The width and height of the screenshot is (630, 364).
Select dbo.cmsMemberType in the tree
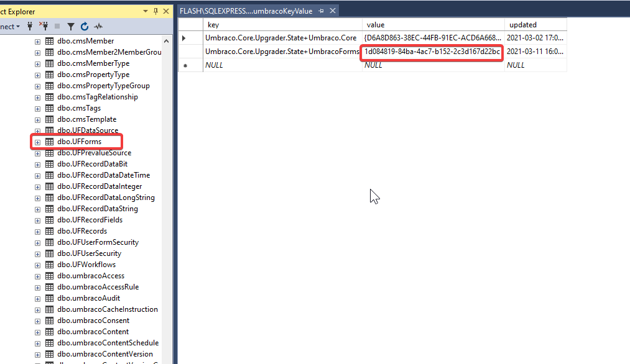(x=93, y=63)
